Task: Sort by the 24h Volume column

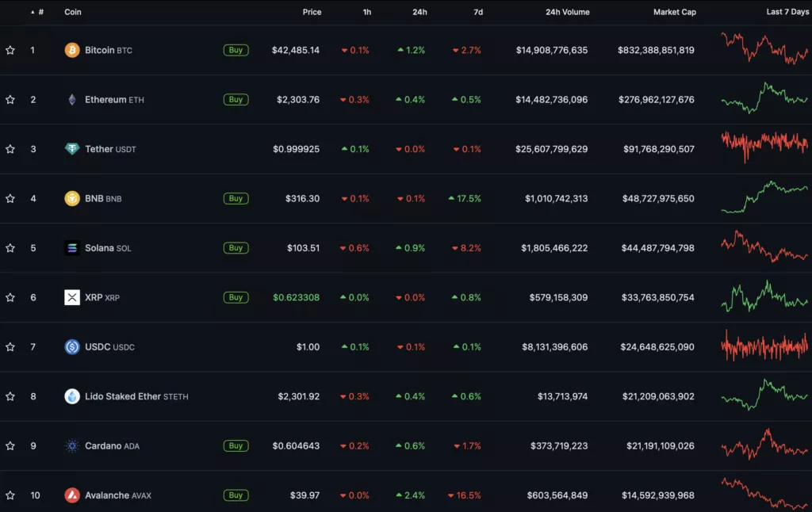Action: pyautogui.click(x=567, y=12)
